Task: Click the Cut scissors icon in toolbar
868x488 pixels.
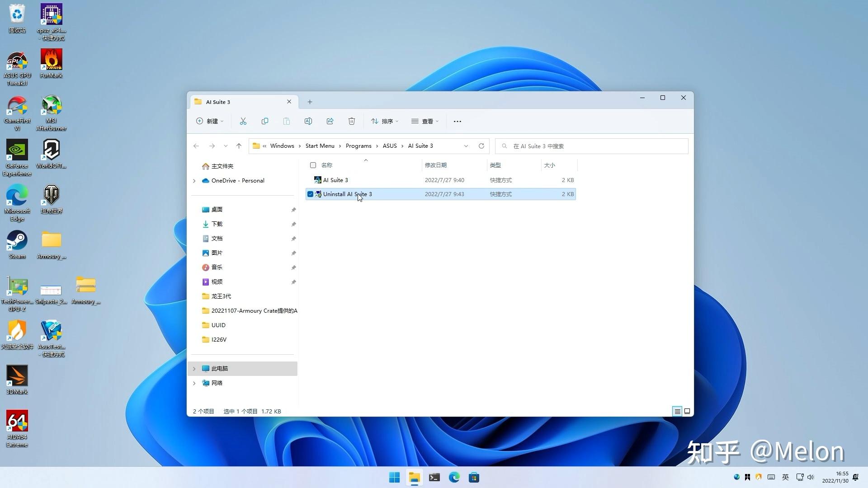Action: [x=243, y=121]
